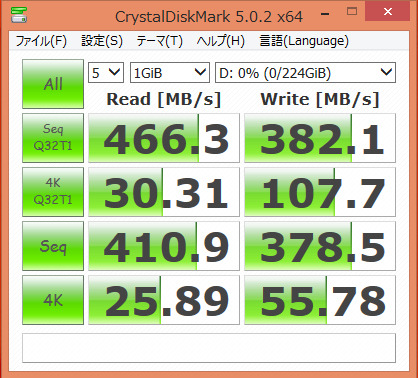Select the 107.7 4K Q32T1 write result
Screen dimensions: 418x378
click(x=320, y=192)
